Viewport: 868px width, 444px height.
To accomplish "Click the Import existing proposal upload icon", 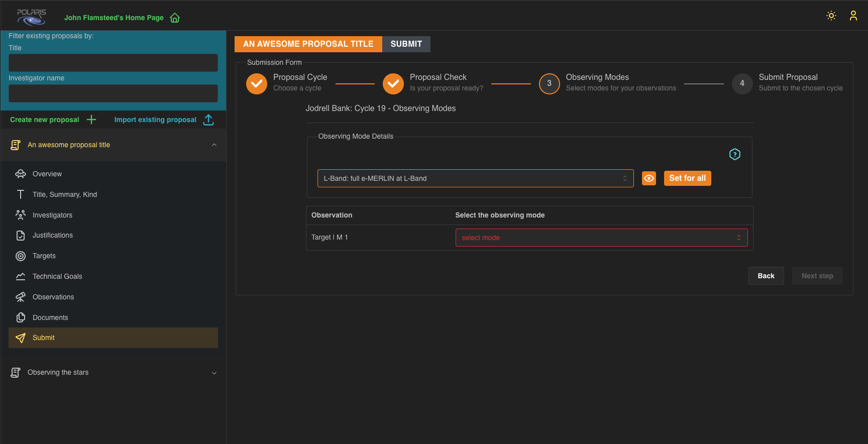I will [208, 120].
